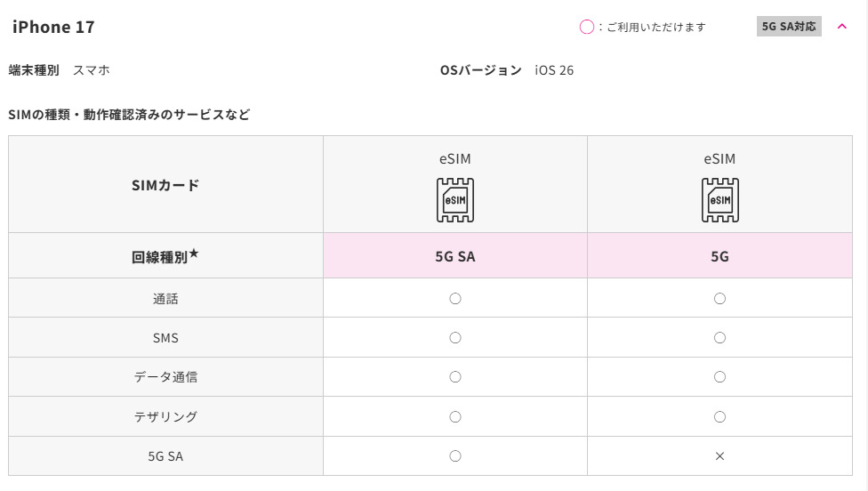Click the SIMカード row header
Screen dimensions: 868x491
coord(165,185)
